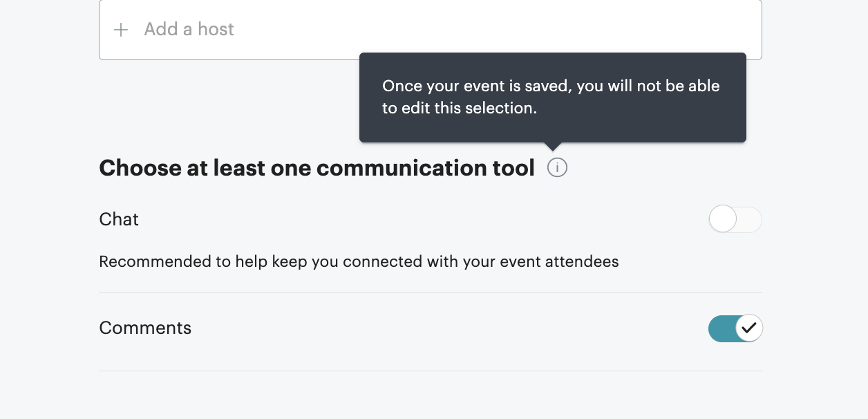Click the Choose communication tool heading
Viewport: 868px width, 419px height.
[317, 167]
